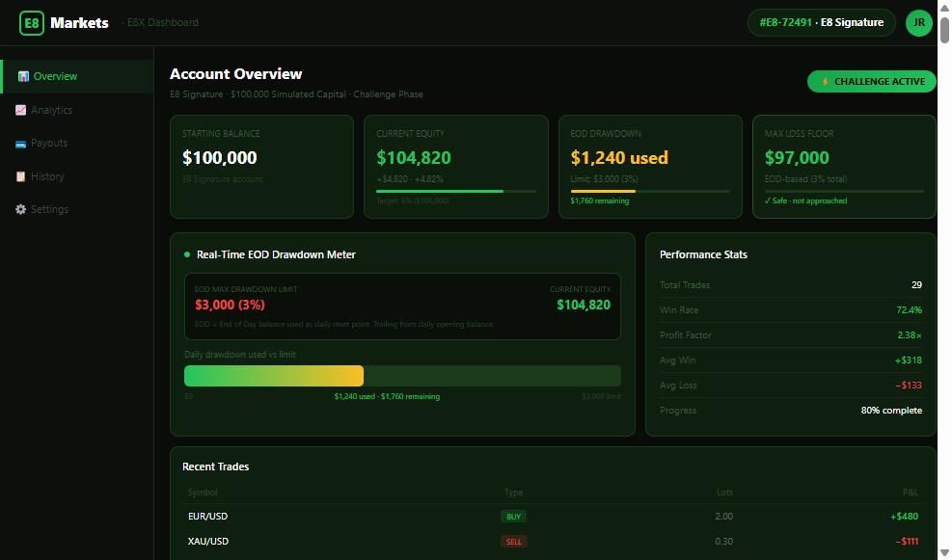The image size is (952, 560).
Task: Click the Overview chart icon in sidebar
Action: (23, 76)
